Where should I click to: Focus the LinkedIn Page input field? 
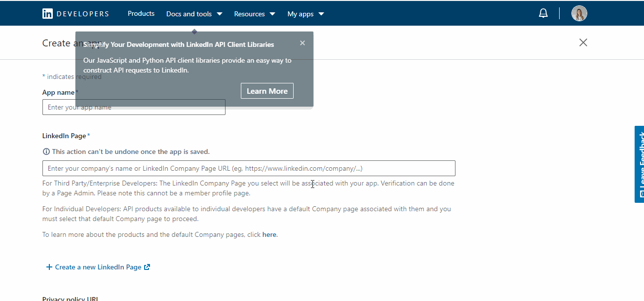click(x=249, y=168)
